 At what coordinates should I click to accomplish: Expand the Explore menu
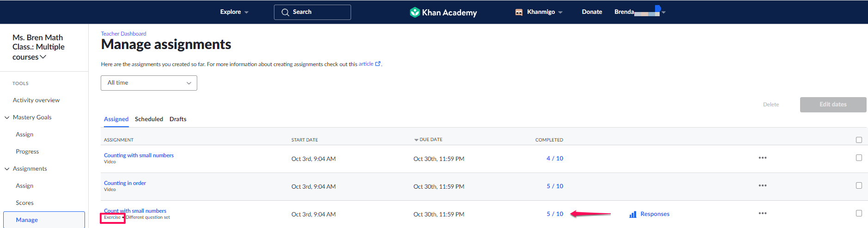pos(234,12)
